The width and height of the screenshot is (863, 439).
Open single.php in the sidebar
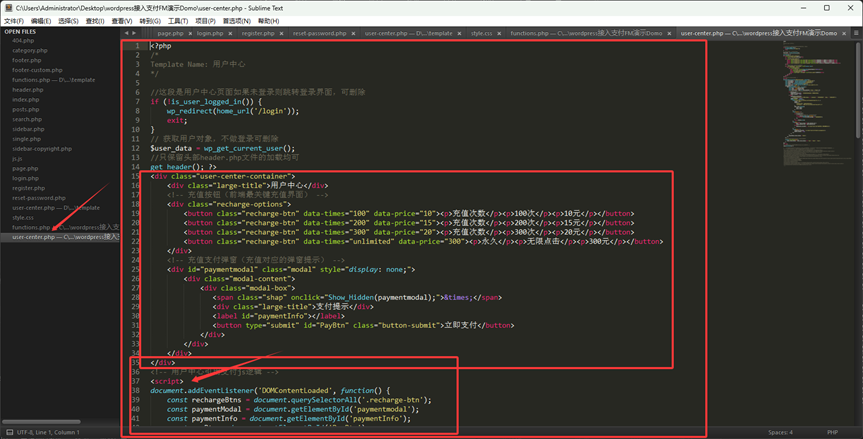26,139
